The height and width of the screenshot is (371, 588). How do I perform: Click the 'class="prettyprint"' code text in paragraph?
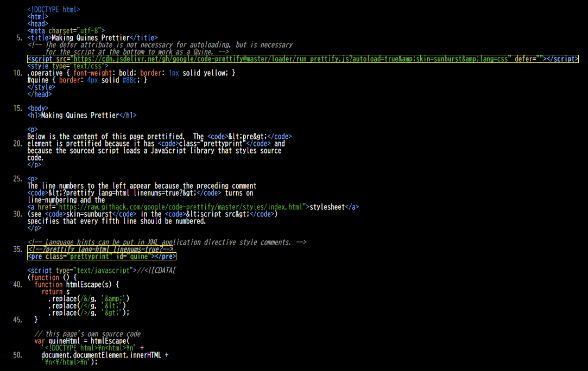pos(212,144)
